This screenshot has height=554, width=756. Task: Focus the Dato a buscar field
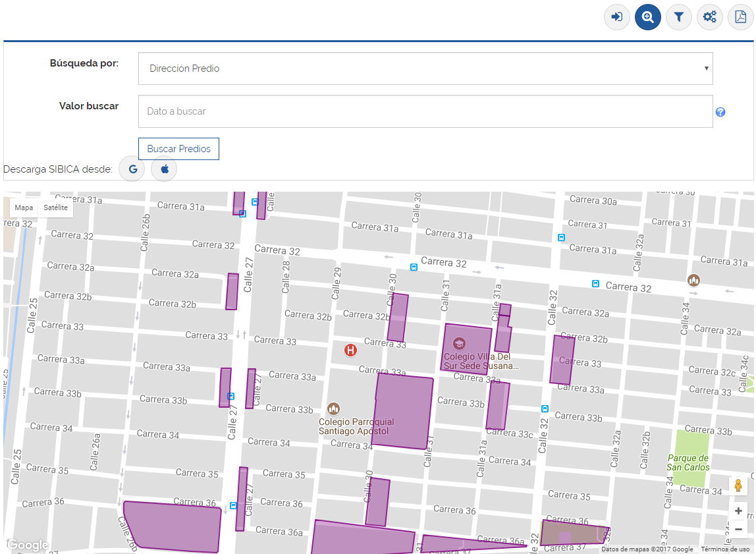coord(425,111)
